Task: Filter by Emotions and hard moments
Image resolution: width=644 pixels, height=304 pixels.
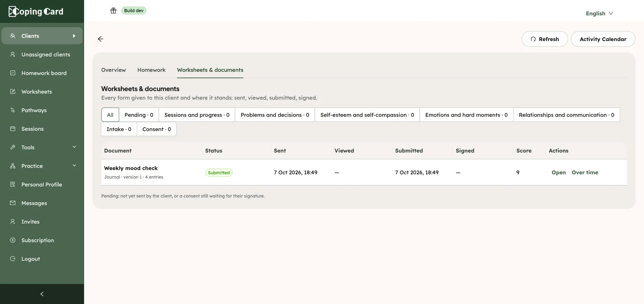Action: pos(467,115)
